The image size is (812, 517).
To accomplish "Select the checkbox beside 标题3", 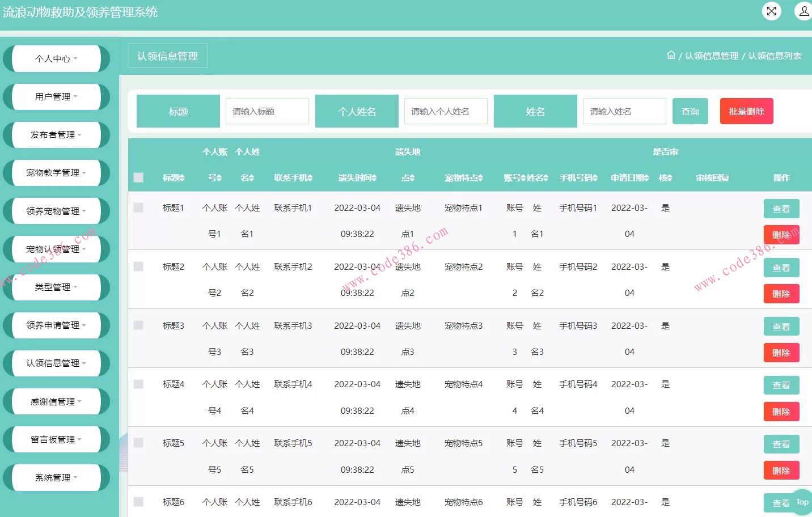I will click(x=138, y=325).
